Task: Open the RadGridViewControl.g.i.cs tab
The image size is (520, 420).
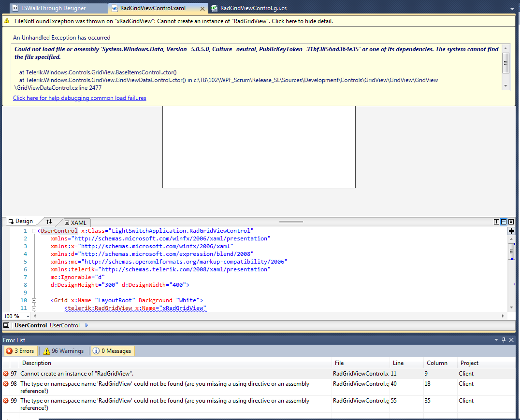Action: coord(249,8)
